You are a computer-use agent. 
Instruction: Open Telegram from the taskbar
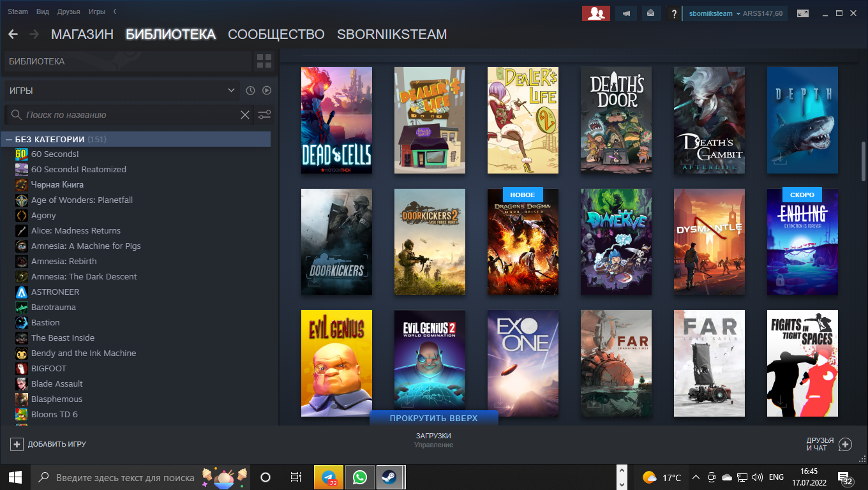[329, 477]
